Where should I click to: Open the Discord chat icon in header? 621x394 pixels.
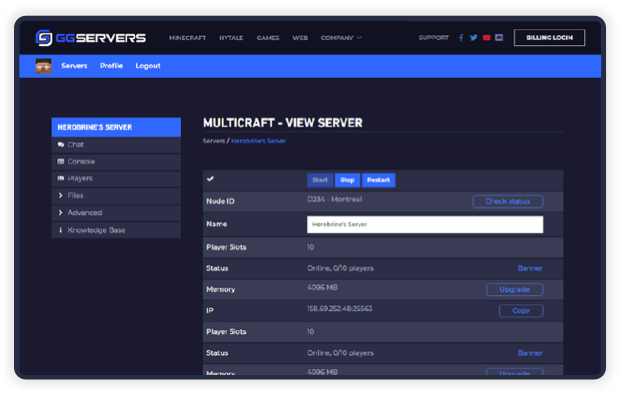[x=499, y=38]
